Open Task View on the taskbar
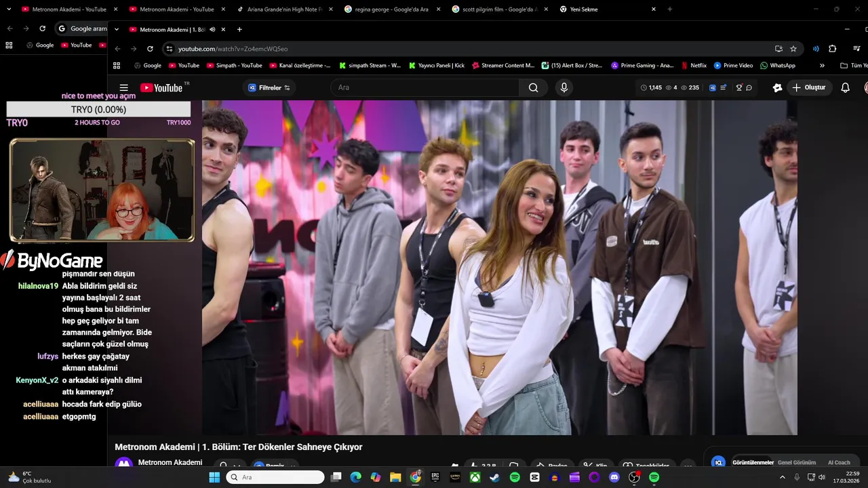 pyautogui.click(x=335, y=477)
